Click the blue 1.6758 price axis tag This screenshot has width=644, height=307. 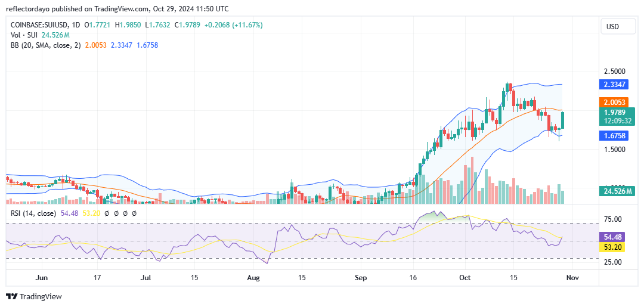(x=613, y=135)
